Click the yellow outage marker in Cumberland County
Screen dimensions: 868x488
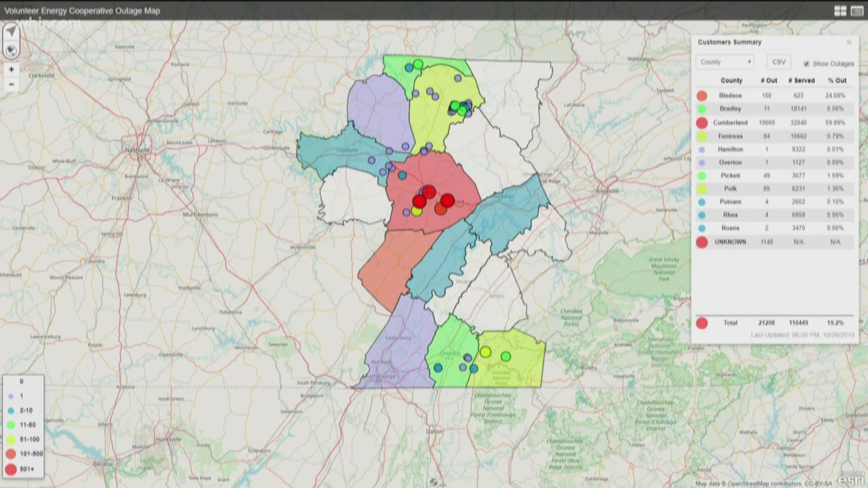pyautogui.click(x=417, y=211)
